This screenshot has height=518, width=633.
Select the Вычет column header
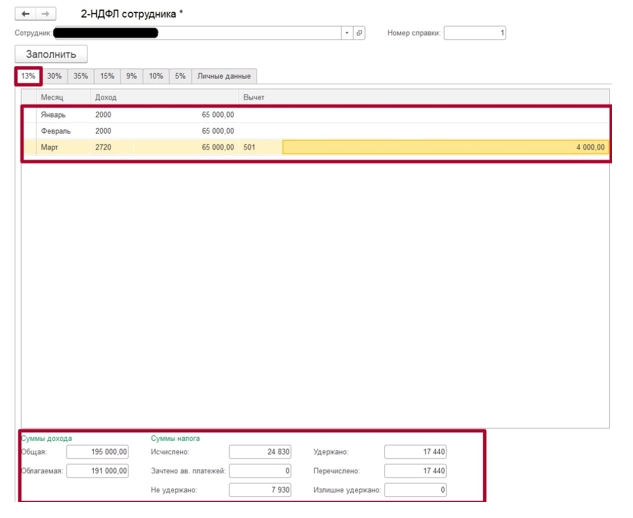point(424,97)
